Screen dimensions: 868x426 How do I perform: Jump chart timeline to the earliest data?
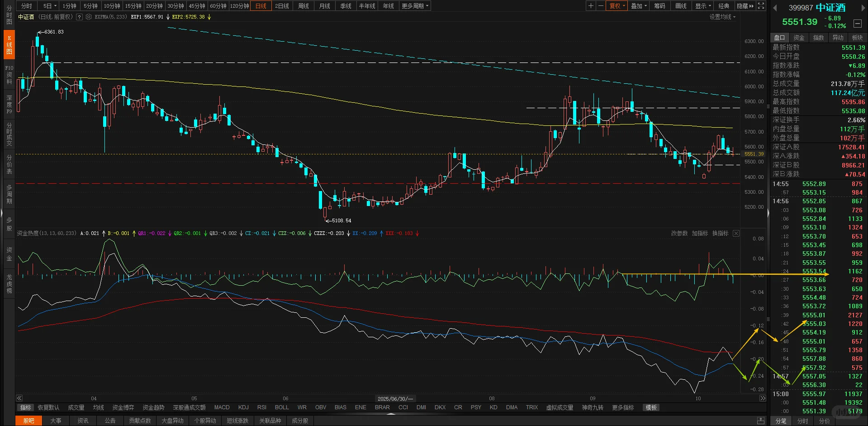(x=19, y=398)
